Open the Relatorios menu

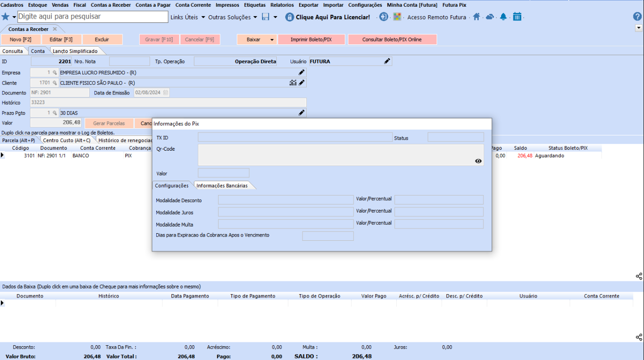(282, 5)
